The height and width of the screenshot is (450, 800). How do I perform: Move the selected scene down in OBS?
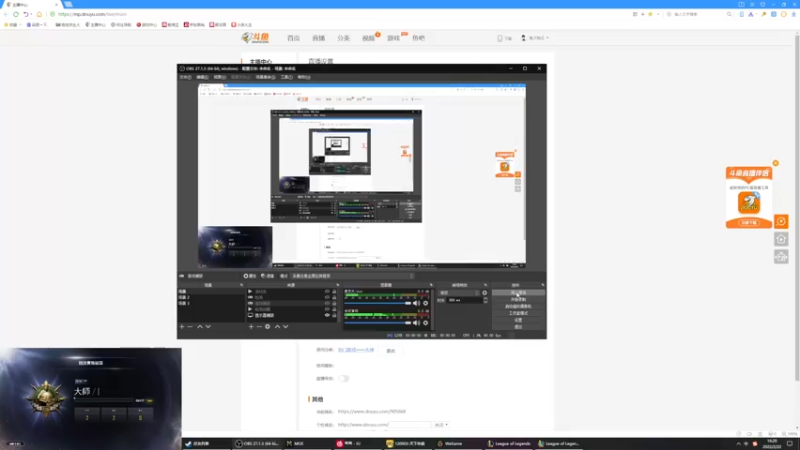(x=208, y=327)
